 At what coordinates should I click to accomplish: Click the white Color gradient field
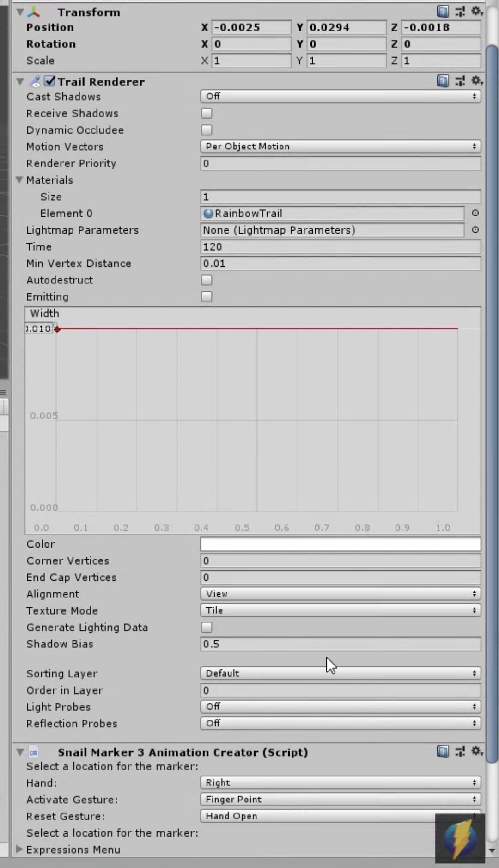340,544
